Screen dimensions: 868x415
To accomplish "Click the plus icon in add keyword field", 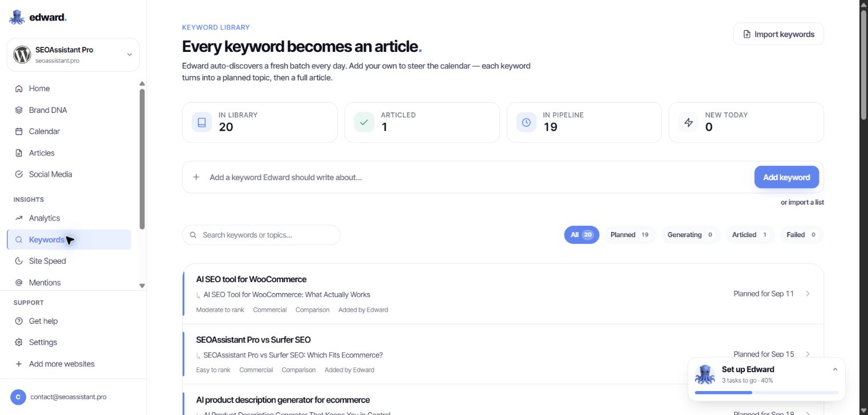I will [x=196, y=177].
